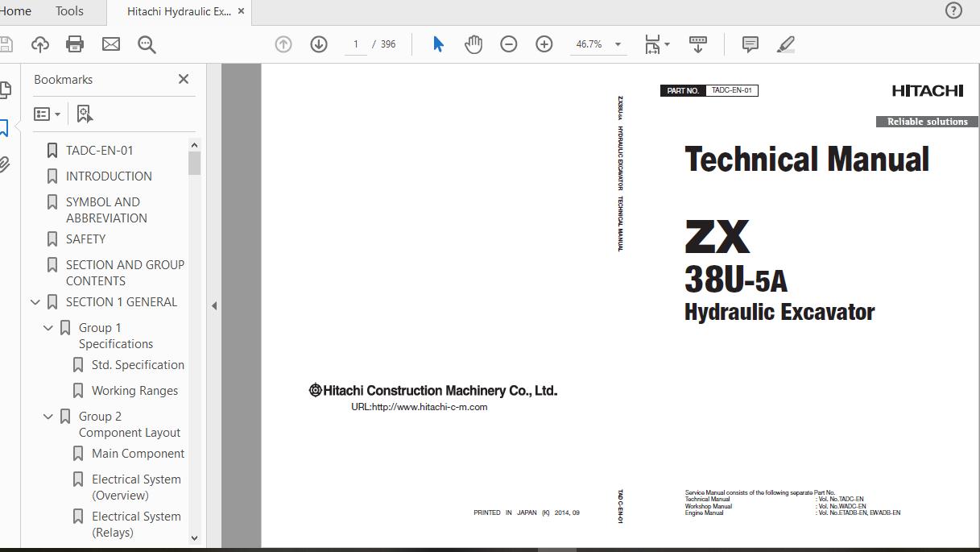Open bookmarks options list icon

[x=48, y=114]
